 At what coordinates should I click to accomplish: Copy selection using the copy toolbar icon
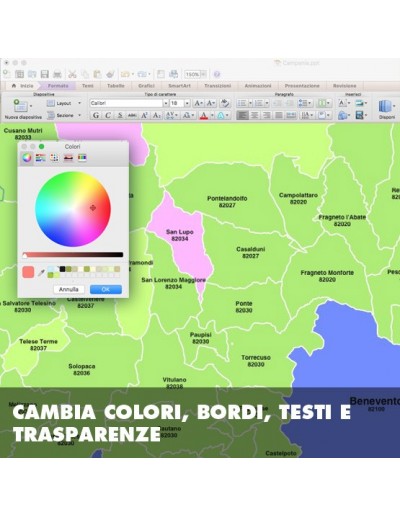tap(85, 74)
